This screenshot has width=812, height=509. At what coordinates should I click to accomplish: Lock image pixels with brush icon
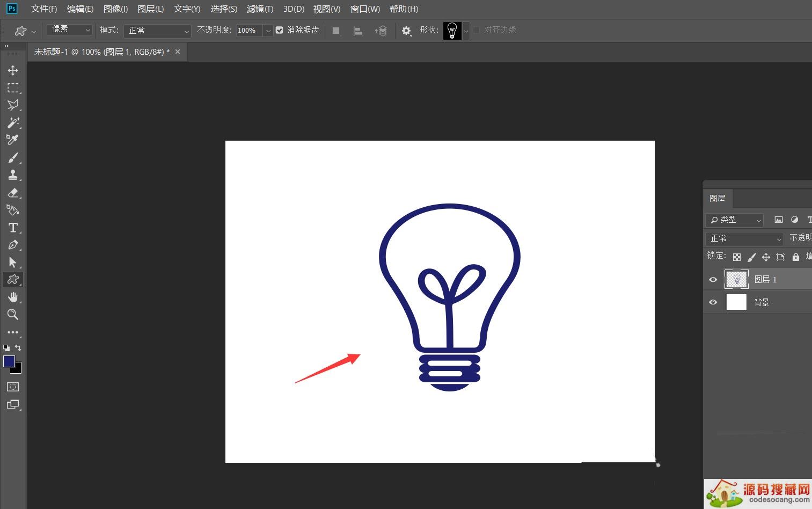(x=752, y=257)
